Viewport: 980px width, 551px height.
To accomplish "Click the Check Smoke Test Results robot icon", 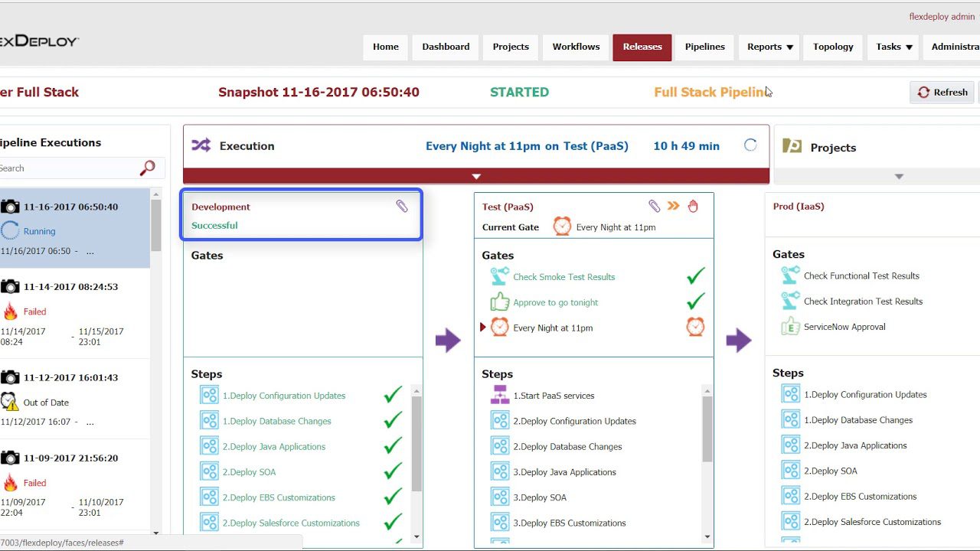I will (x=499, y=276).
